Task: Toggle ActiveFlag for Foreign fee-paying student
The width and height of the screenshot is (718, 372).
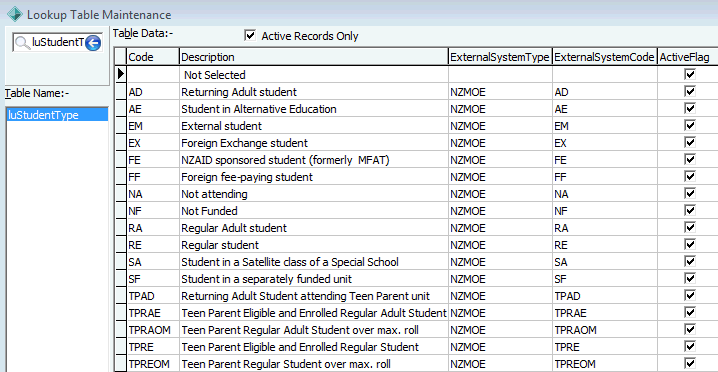Action: tap(690, 176)
